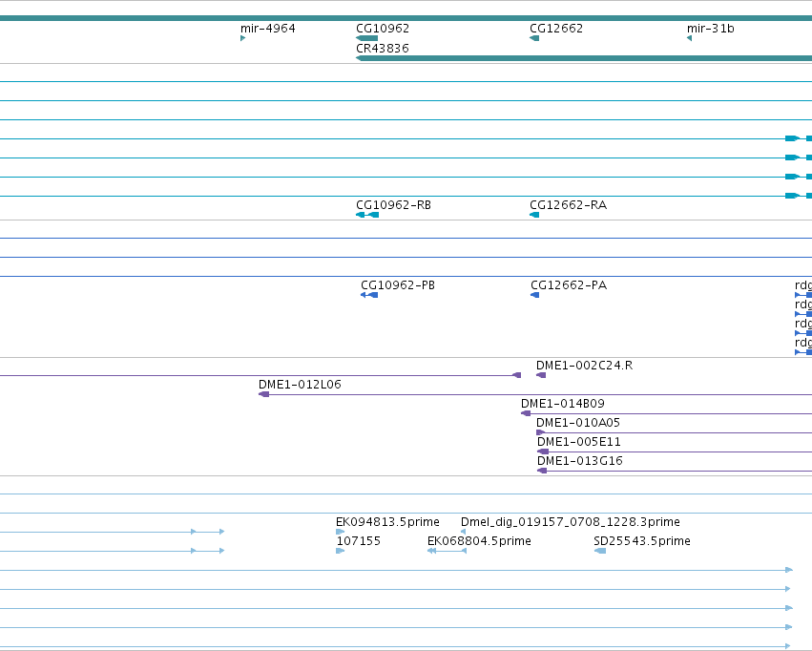Screen dimensions: 812x651
Task: Select the 107155 feature label
Action: click(x=359, y=541)
